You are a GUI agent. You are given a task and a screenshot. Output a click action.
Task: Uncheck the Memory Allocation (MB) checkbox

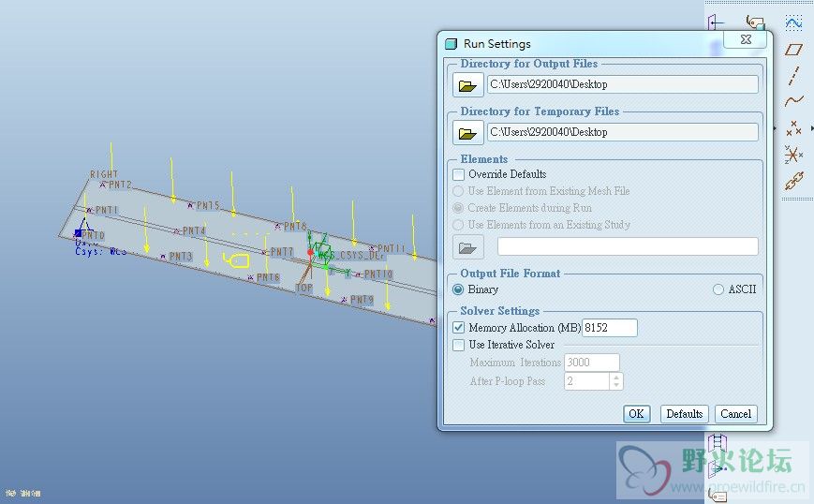(x=458, y=328)
